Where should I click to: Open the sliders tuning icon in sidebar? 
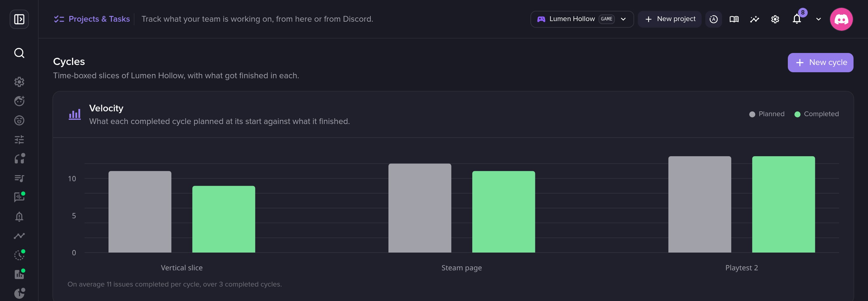coord(19,139)
